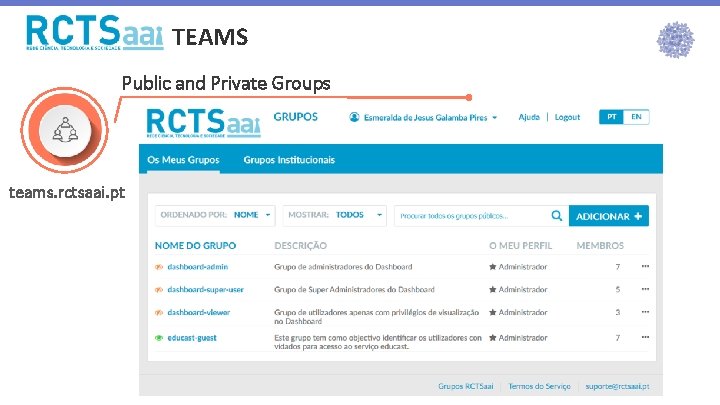Click the plus icon on the Adicionar button
Viewport: 720px width, 405px height.
[x=638, y=216]
